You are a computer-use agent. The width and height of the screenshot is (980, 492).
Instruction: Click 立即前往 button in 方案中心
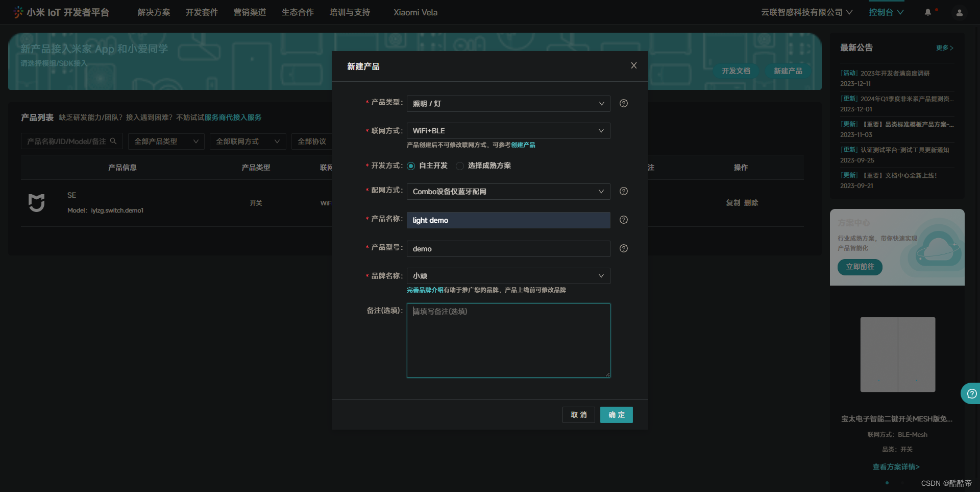pyautogui.click(x=860, y=267)
